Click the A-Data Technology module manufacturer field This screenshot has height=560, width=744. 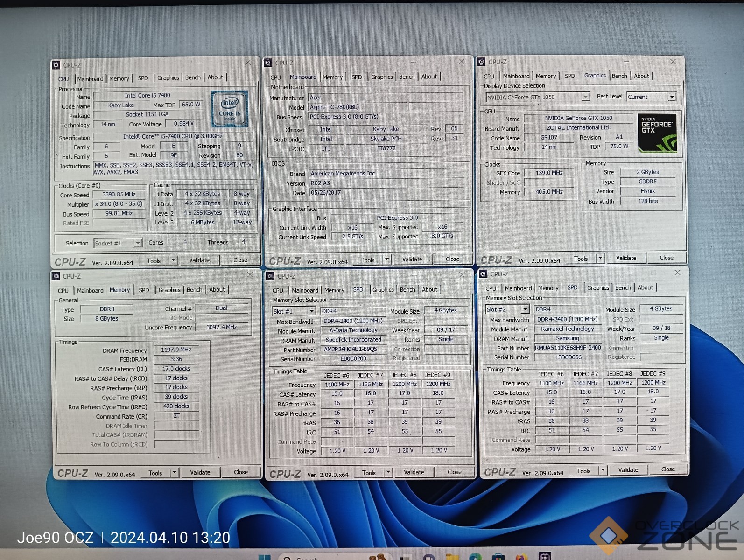tap(353, 330)
